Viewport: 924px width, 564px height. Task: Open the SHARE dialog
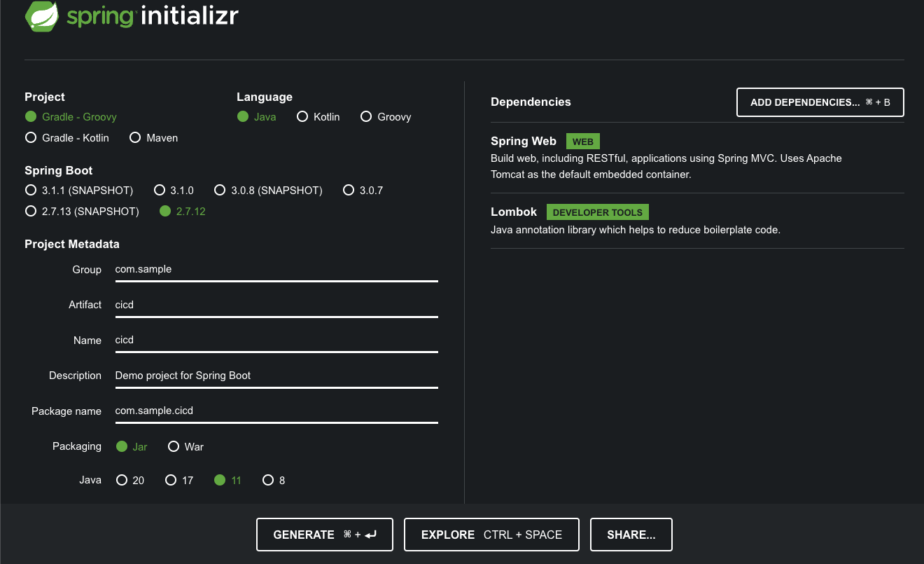(631, 535)
